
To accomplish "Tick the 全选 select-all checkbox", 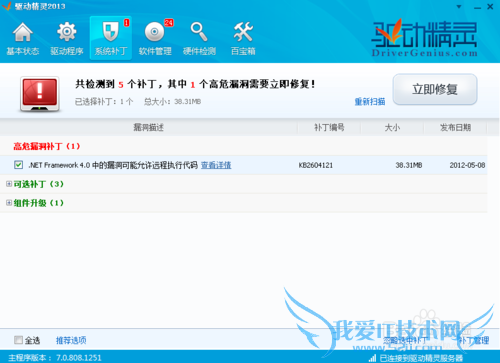I will pos(18,340).
